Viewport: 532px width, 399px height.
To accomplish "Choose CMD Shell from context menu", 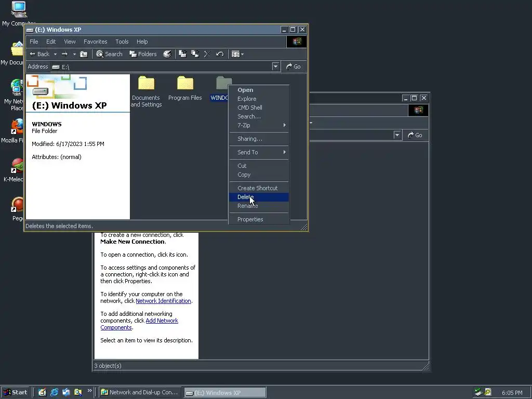I will (x=259, y=108).
